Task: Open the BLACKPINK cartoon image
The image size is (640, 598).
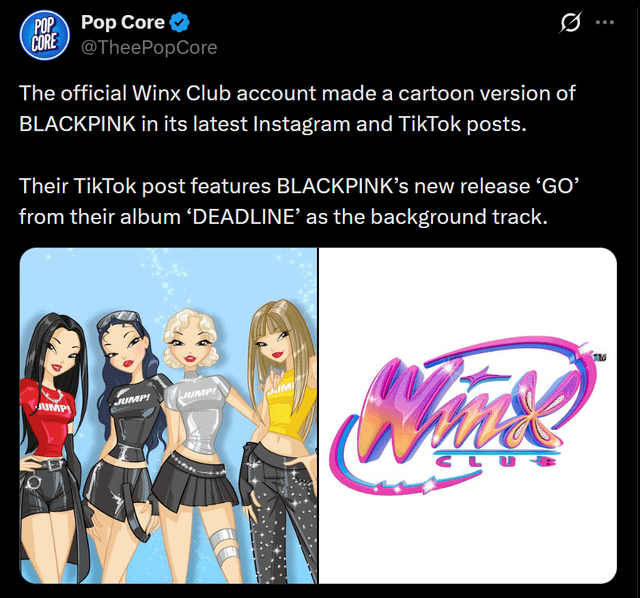Action: click(168, 416)
